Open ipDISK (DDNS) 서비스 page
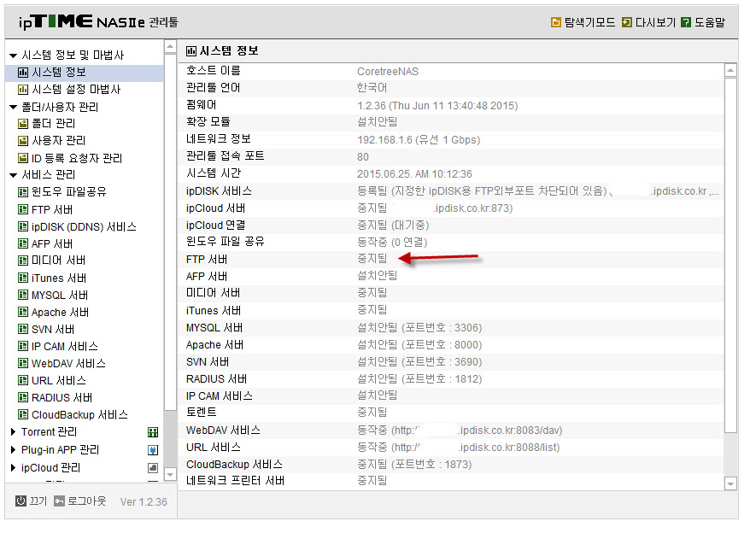Image resolution: width=756 pixels, height=533 pixels. [x=84, y=227]
